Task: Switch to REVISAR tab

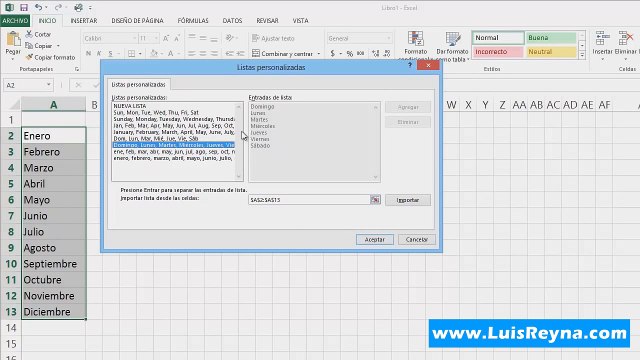Action: pos(267,20)
